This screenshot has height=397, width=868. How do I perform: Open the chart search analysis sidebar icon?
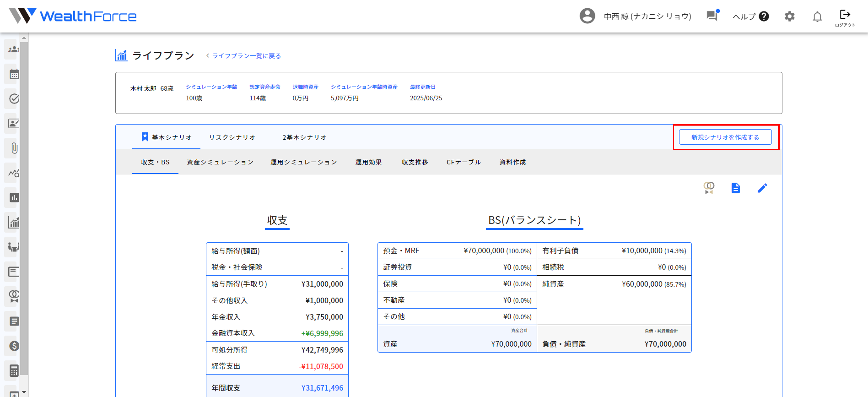tap(14, 173)
